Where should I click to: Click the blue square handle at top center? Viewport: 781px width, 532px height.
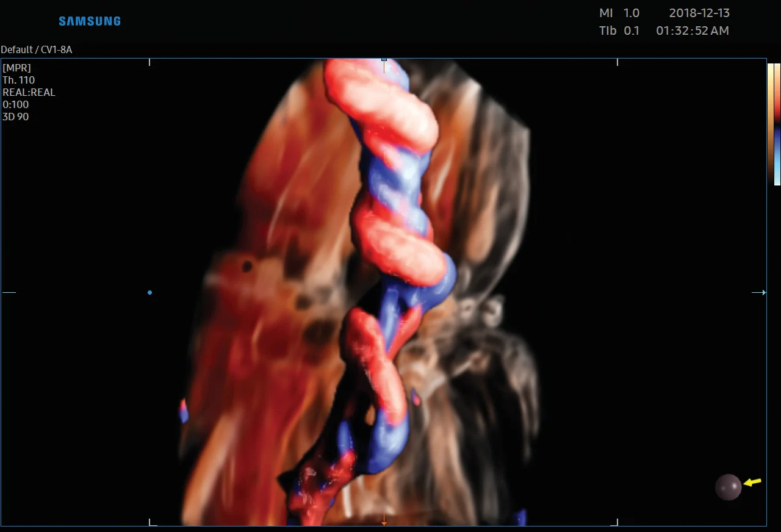click(384, 59)
